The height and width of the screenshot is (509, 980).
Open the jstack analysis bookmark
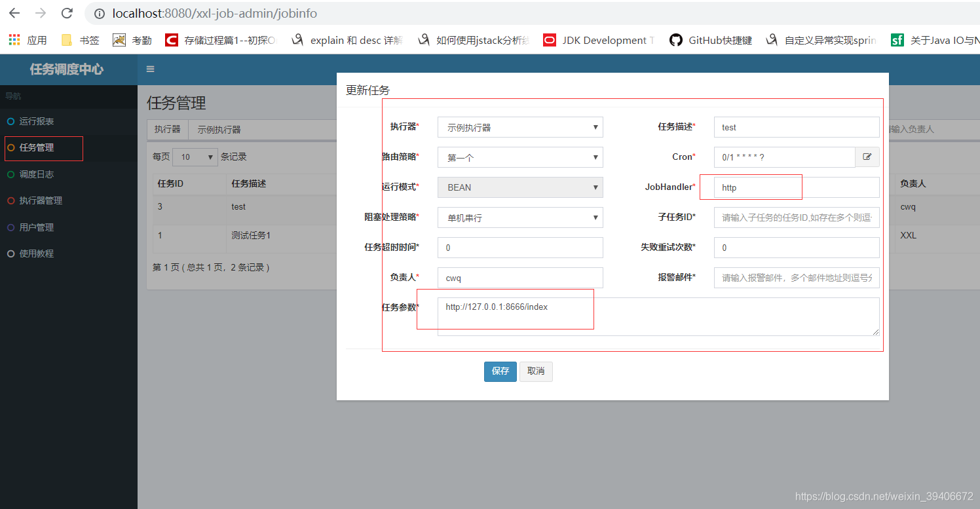click(474, 41)
